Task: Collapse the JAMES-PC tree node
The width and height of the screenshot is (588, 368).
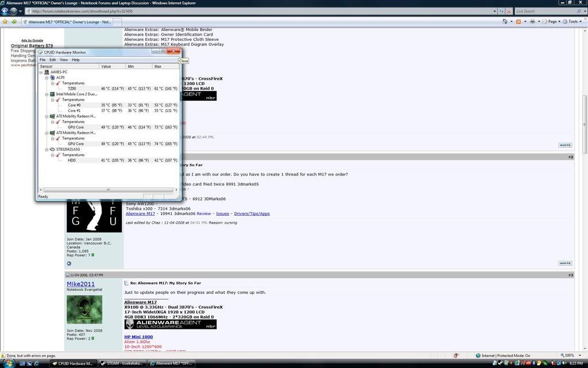Action: click(x=41, y=72)
